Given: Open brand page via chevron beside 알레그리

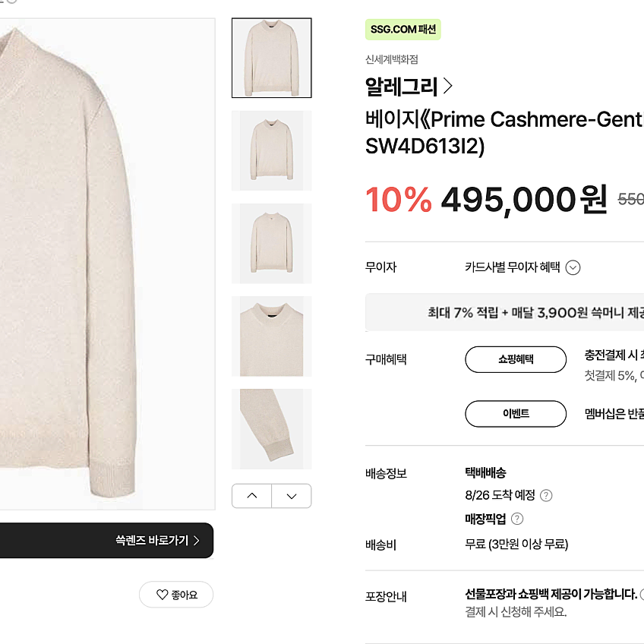Looking at the screenshot, I should click(448, 87).
